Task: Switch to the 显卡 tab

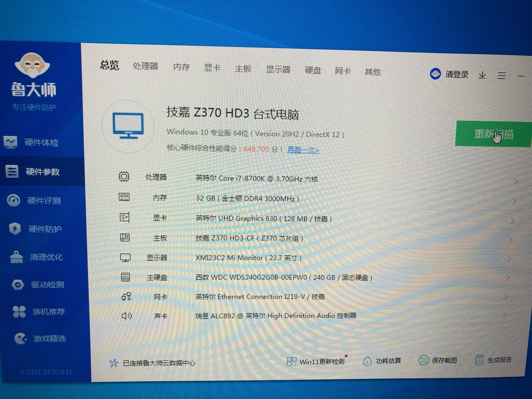Action: click(212, 68)
